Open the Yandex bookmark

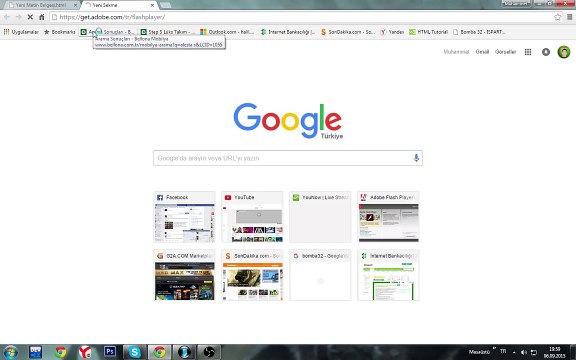(392, 32)
